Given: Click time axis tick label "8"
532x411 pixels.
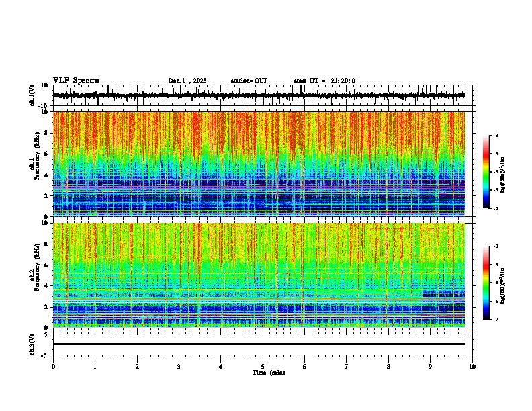Looking at the screenshot, I should coord(388,367).
